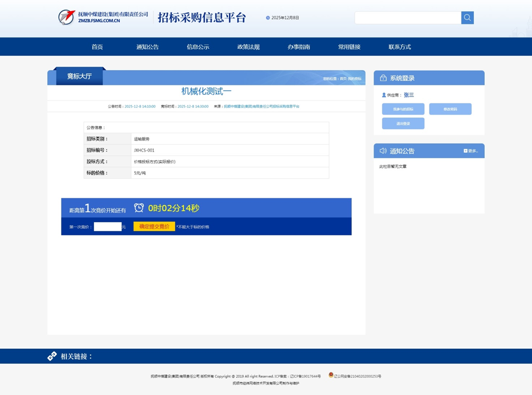The height and width of the screenshot is (395, 532).
Task: Click the 招标采购信息平台 site title
Action: [x=202, y=17]
